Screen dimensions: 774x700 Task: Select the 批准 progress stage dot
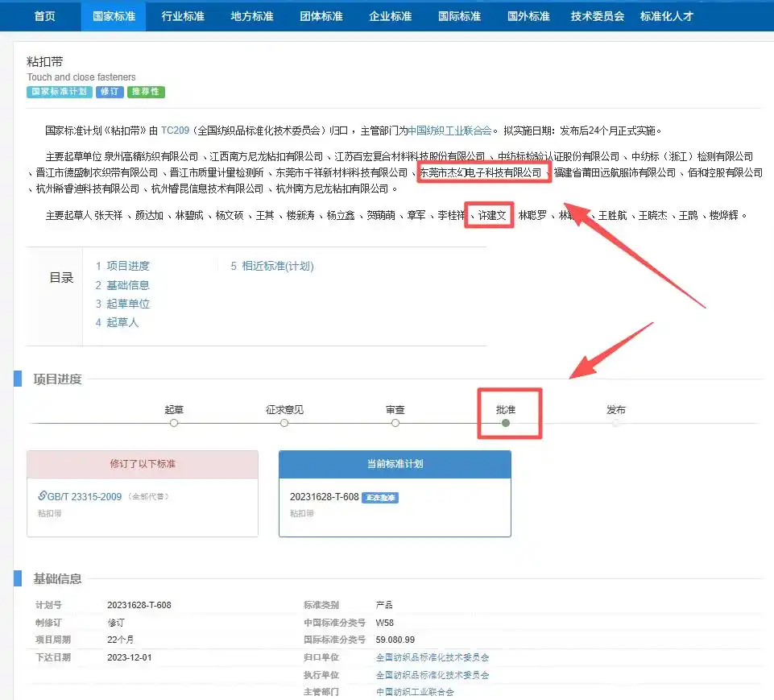point(505,422)
